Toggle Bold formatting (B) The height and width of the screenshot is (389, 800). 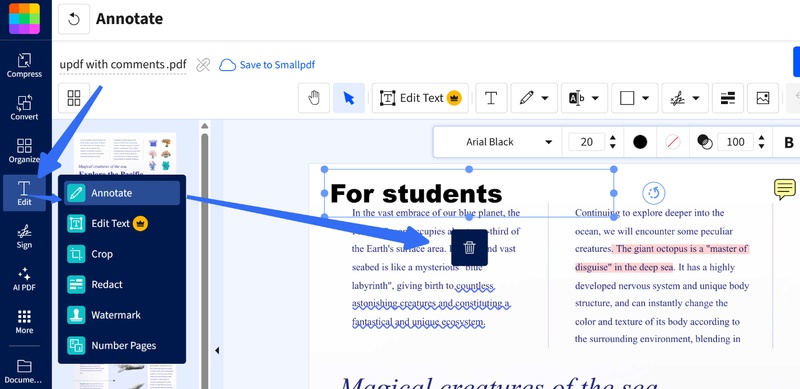click(x=789, y=142)
